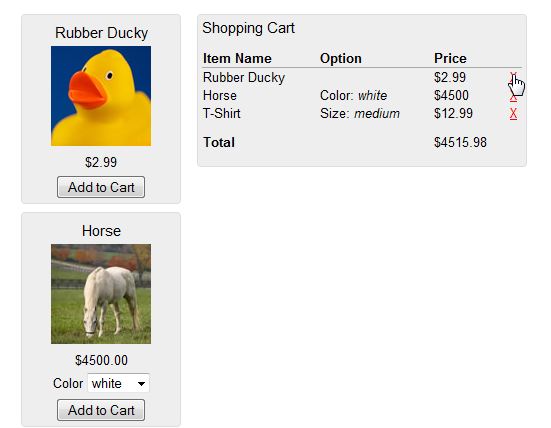Click the rubber ducky product image
The width and height of the screenshot is (551, 428).
(101, 96)
